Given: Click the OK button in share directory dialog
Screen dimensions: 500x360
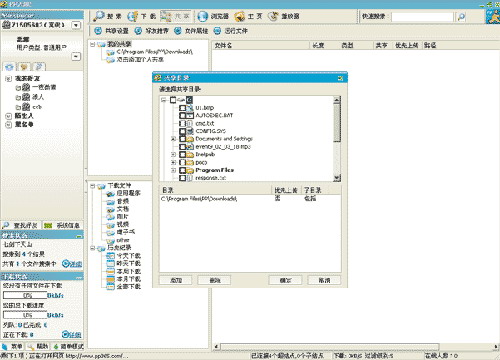Looking at the screenshot, I should tap(286, 280).
